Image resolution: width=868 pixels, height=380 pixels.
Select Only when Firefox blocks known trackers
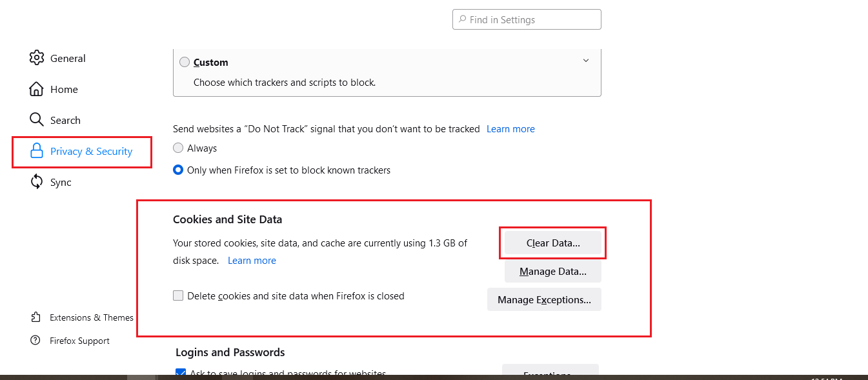tap(178, 170)
